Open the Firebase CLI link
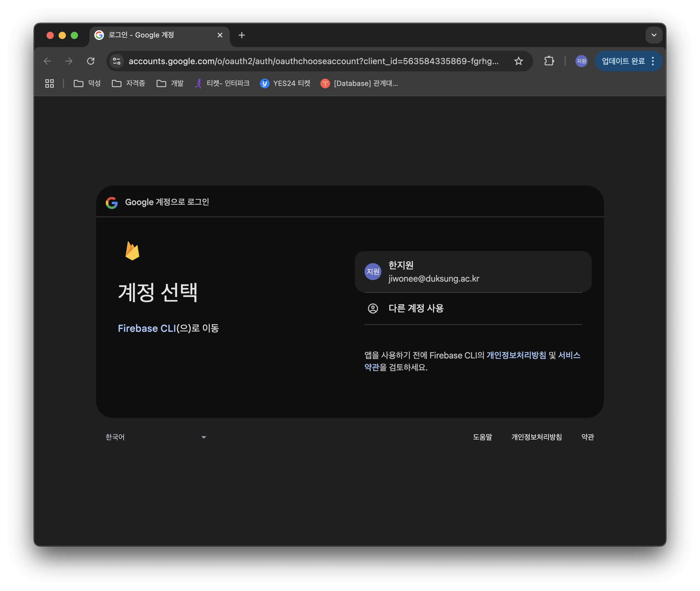The width and height of the screenshot is (700, 591). 147,328
